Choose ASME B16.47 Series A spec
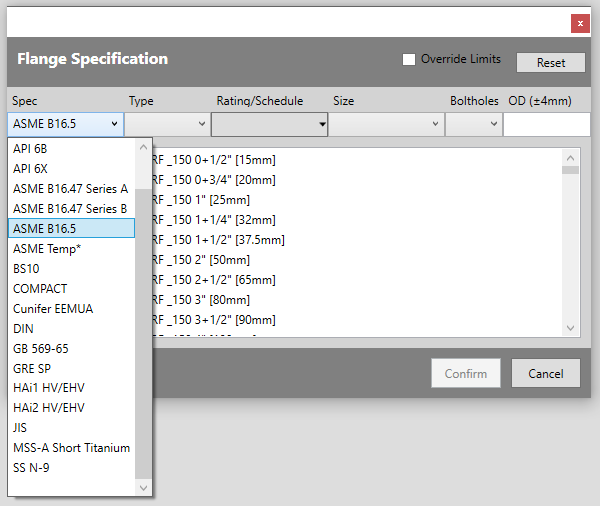The image size is (600, 506). (72, 189)
